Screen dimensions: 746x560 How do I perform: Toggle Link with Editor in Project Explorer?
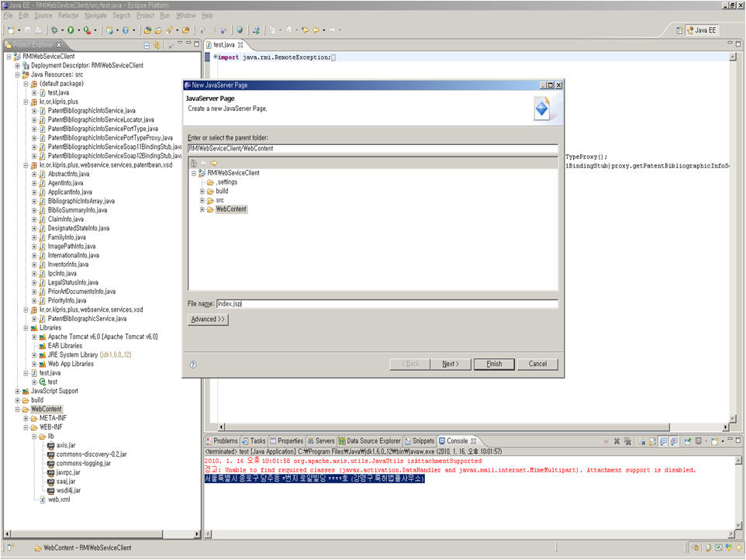tap(156, 45)
